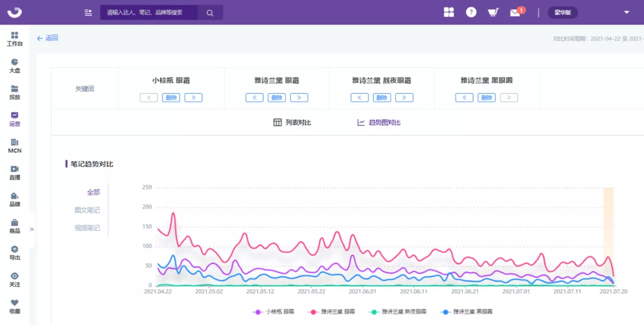Select the 全部 note filter
The width and height of the screenshot is (644, 325).
(93, 192)
